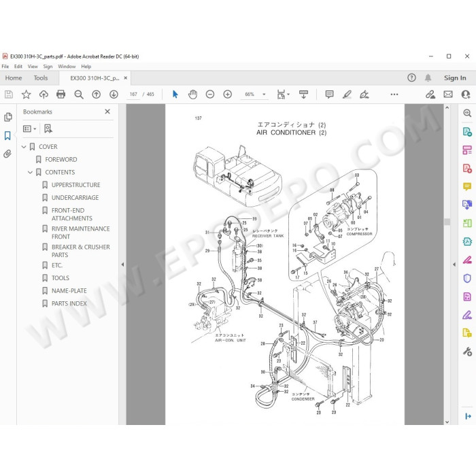The image size is (476, 476).
Task: Open Page Thumbnails panel
Action: tap(8, 117)
